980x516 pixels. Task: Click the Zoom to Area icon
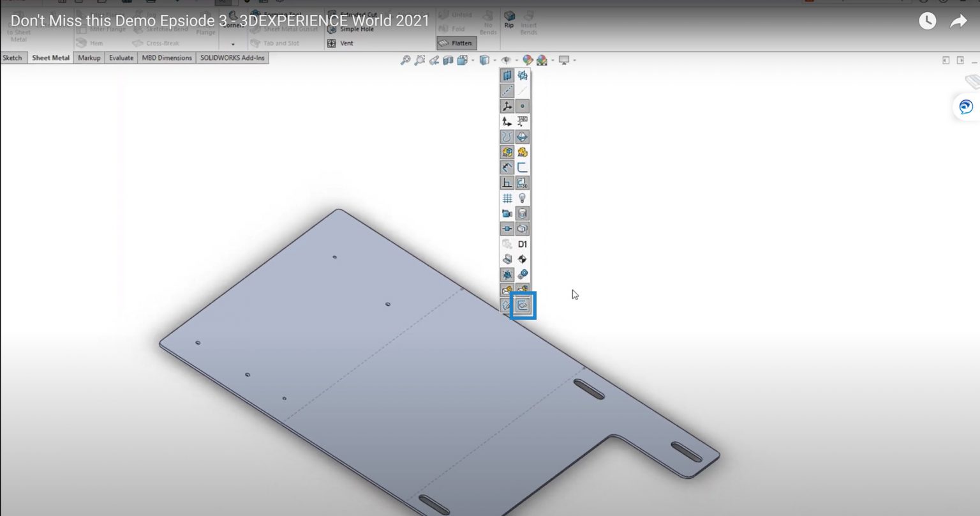[419, 60]
